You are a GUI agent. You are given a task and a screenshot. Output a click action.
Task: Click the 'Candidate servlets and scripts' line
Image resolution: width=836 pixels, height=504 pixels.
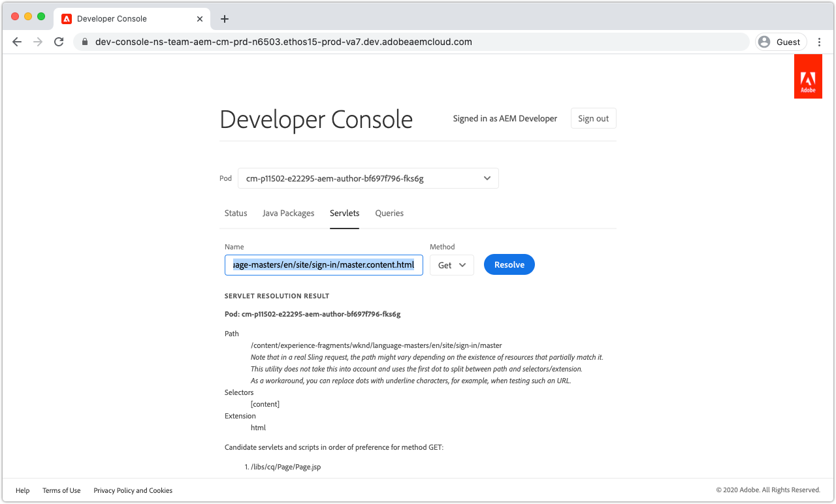pyautogui.click(x=334, y=447)
